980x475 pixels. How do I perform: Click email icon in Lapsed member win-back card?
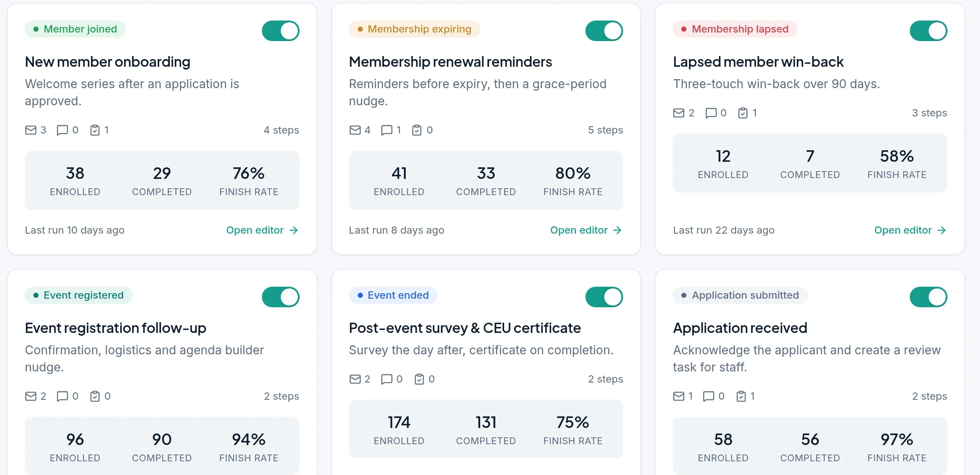[679, 113]
